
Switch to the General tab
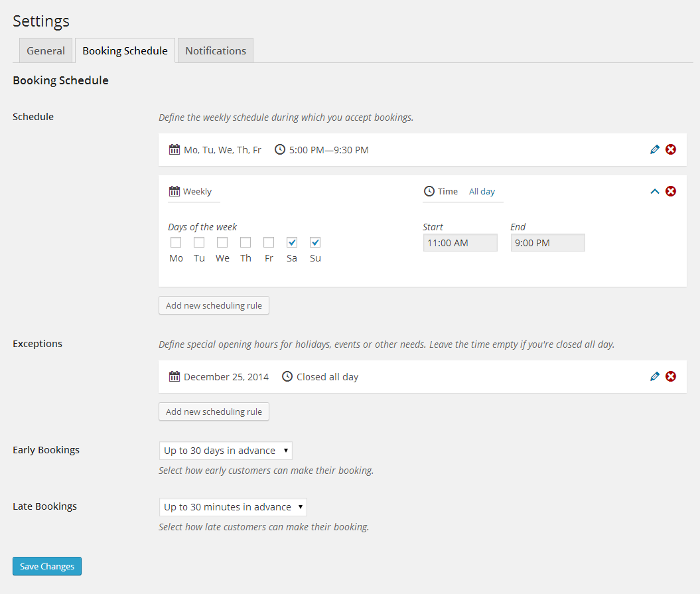[46, 51]
